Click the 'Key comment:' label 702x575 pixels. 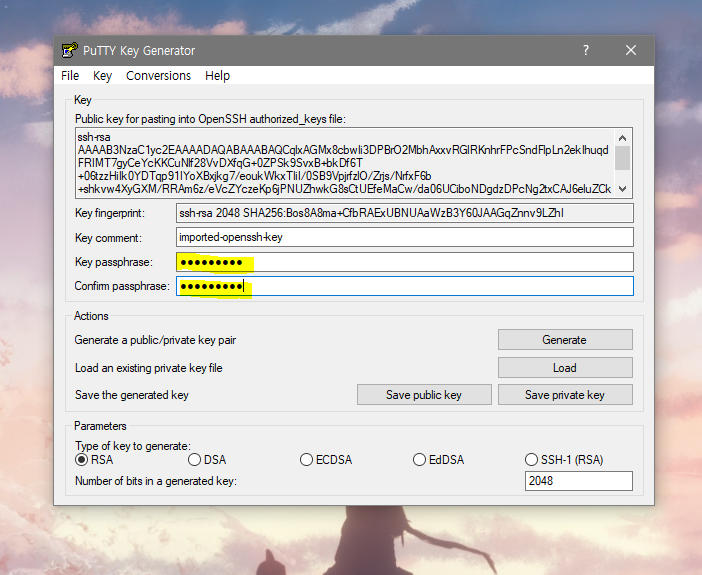click(108, 238)
